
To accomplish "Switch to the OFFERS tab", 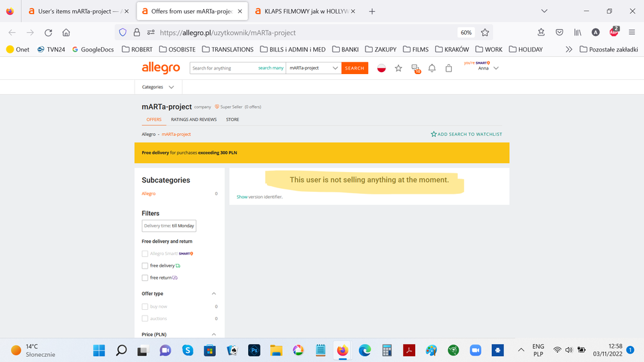I will tap(154, 119).
